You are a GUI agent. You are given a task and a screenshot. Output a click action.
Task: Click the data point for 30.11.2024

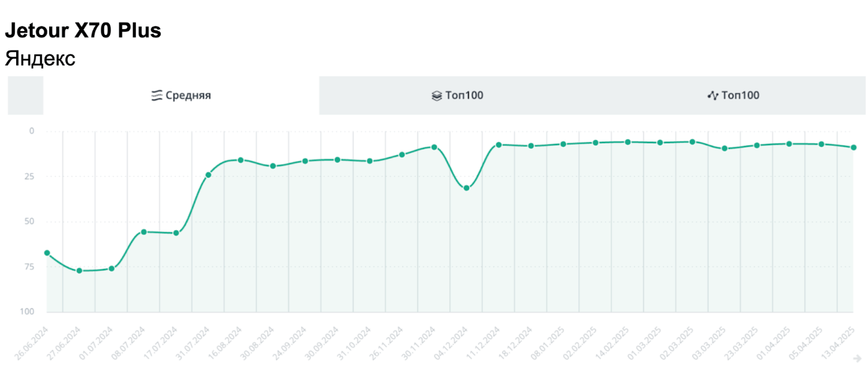(434, 147)
